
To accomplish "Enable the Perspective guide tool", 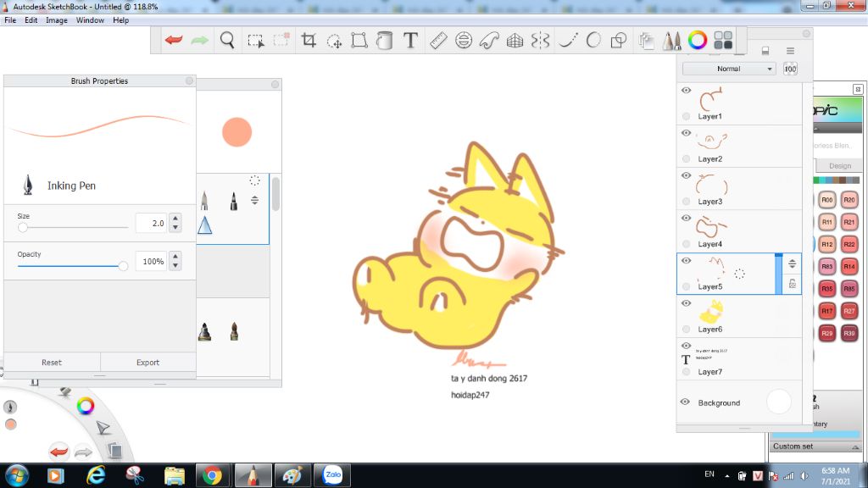I will [515, 40].
